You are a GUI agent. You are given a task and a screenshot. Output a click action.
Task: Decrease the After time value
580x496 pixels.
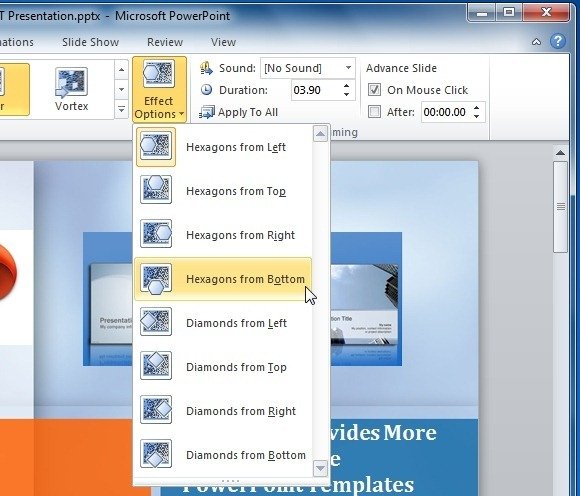[x=476, y=117]
